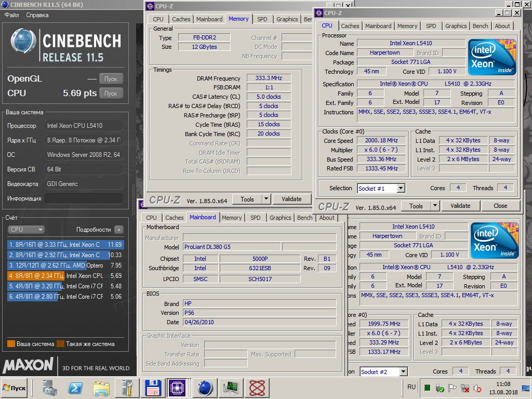
Task: Open Подробности arrow button in Cinebench
Action: [119, 230]
